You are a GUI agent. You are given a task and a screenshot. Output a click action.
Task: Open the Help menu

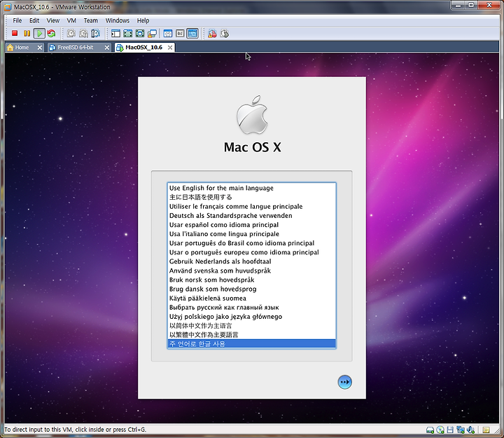[x=143, y=20]
